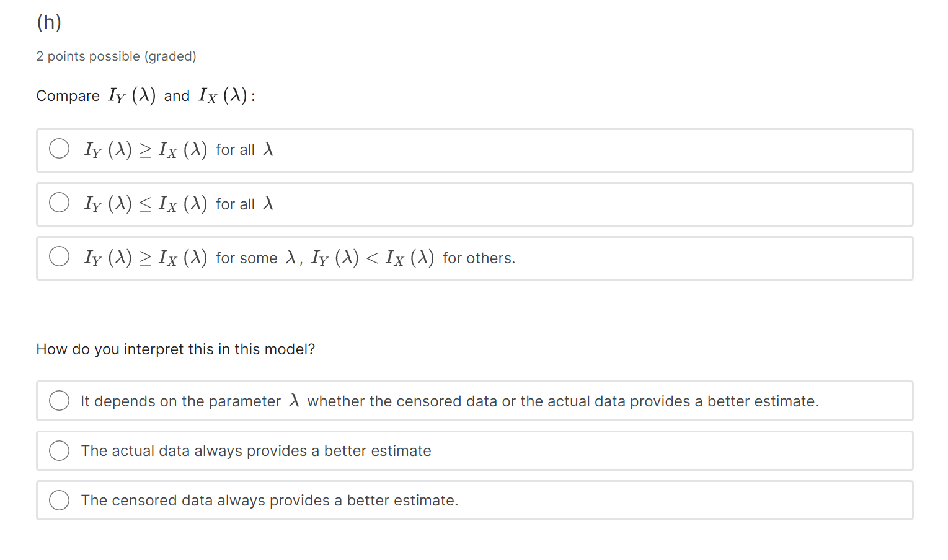The width and height of the screenshot is (948, 560).
Task: Click the λ symbol in the first answer
Action: point(268,149)
